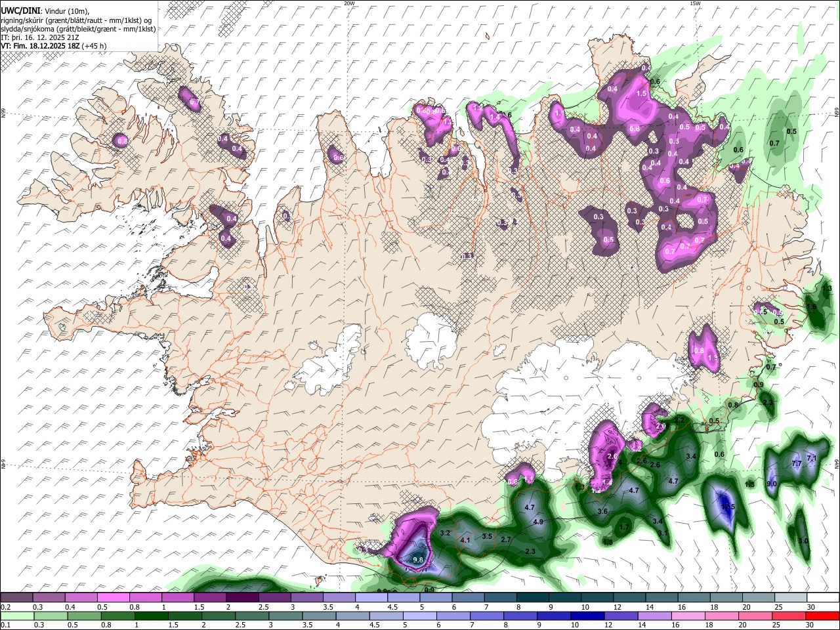
Task: Click the '0.1' label in the rain legend row
Action: point(5,625)
